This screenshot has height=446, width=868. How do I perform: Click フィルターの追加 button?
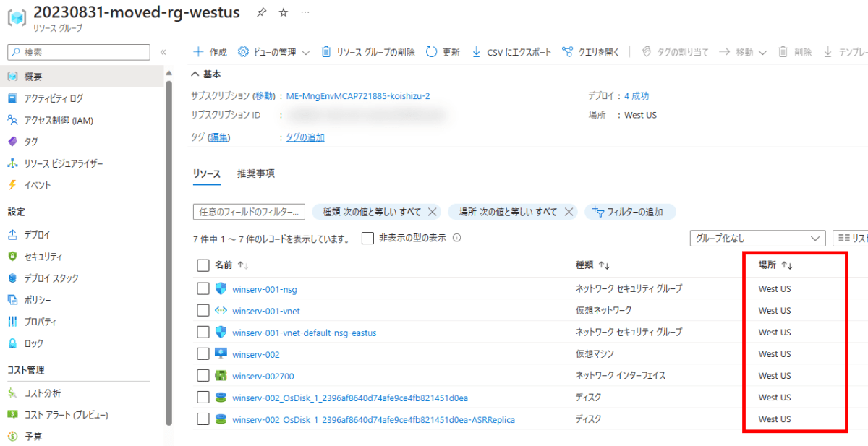[x=629, y=212]
